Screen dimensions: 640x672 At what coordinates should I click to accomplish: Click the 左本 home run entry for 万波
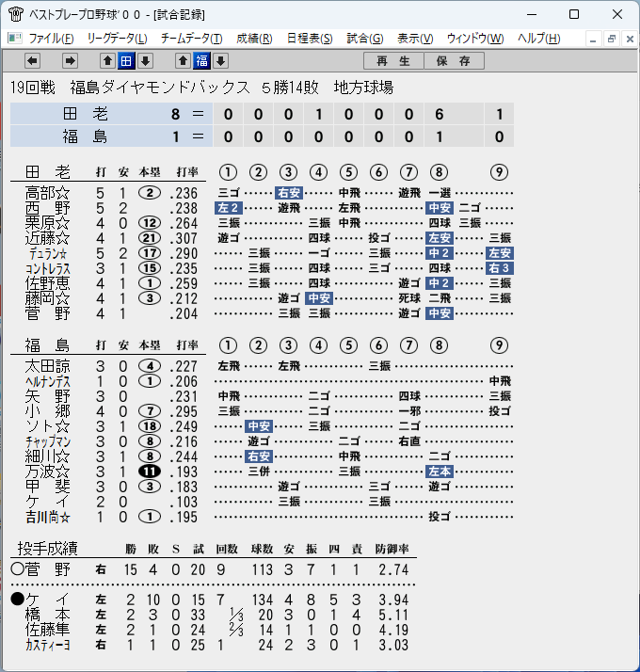(440, 472)
